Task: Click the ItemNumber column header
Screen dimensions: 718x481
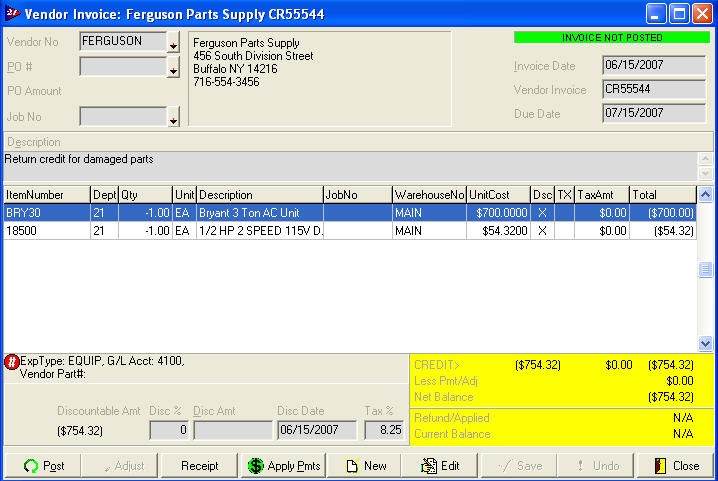Action: point(47,195)
